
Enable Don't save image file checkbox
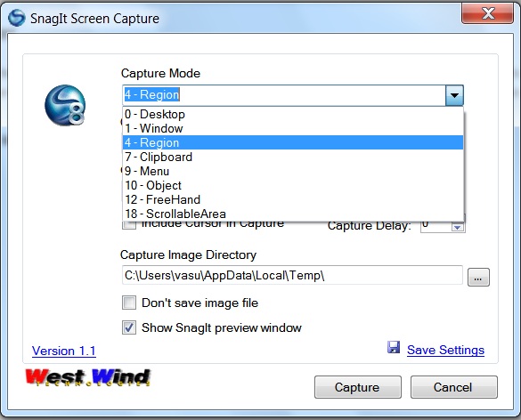point(129,303)
